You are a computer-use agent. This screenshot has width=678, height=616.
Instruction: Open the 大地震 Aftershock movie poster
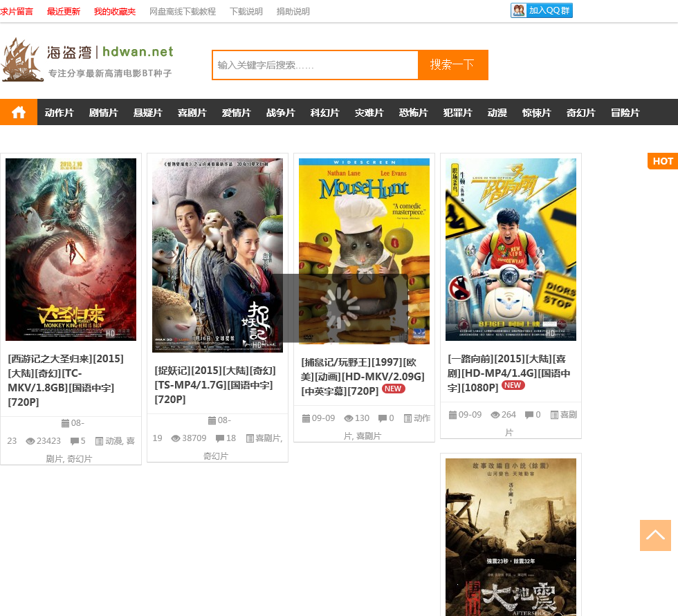click(x=511, y=537)
